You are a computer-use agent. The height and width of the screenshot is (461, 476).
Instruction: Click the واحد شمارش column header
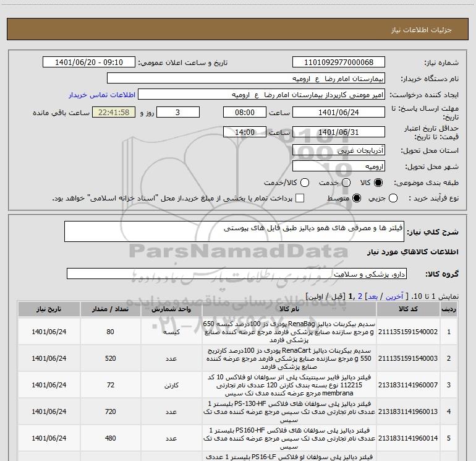171,309
